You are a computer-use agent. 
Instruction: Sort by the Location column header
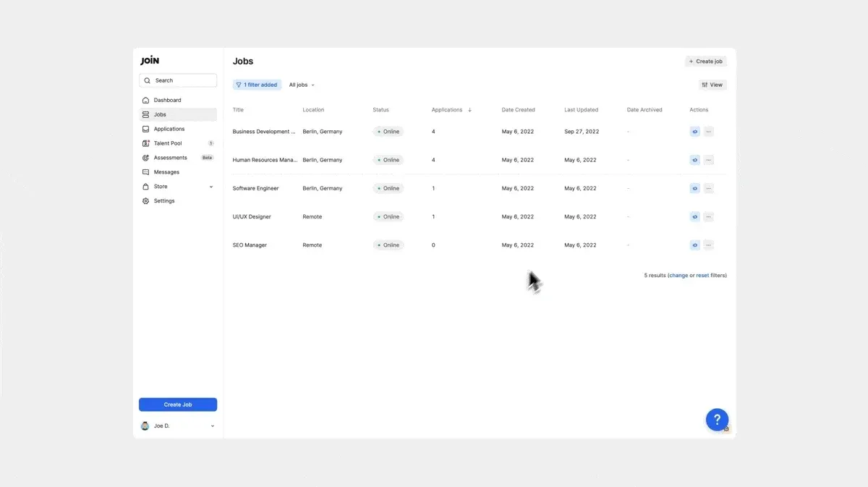(x=313, y=110)
